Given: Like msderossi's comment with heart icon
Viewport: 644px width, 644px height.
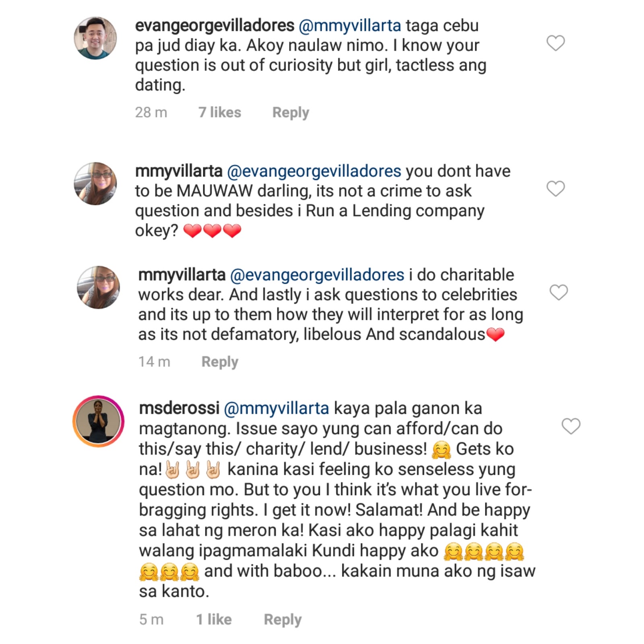Looking at the screenshot, I should coord(571,426).
